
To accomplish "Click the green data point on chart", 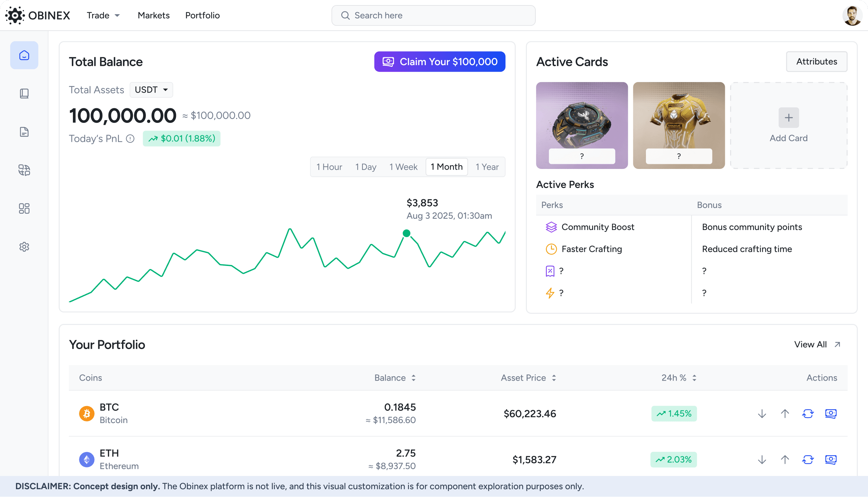I will pos(406,233).
